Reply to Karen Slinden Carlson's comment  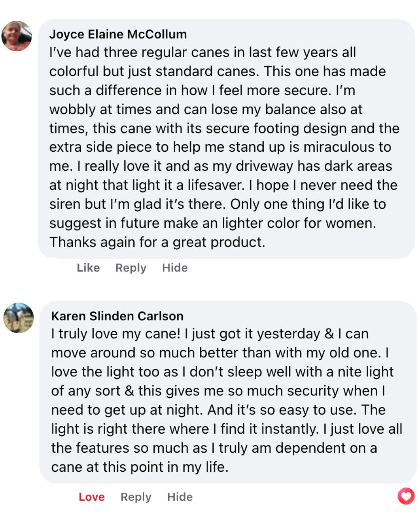pos(136,497)
